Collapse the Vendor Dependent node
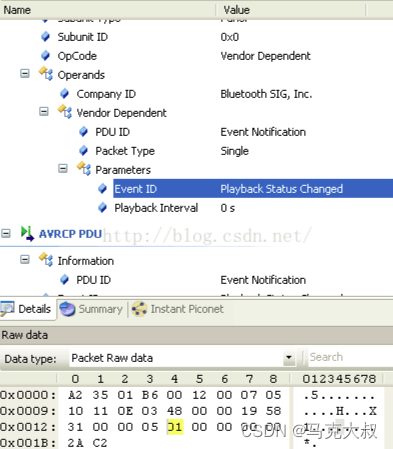Image resolution: width=393 pixels, height=449 pixels. click(x=44, y=111)
